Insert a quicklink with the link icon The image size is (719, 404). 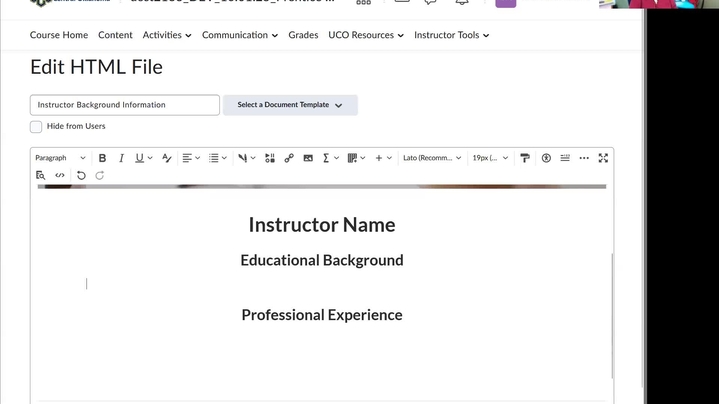(x=289, y=158)
